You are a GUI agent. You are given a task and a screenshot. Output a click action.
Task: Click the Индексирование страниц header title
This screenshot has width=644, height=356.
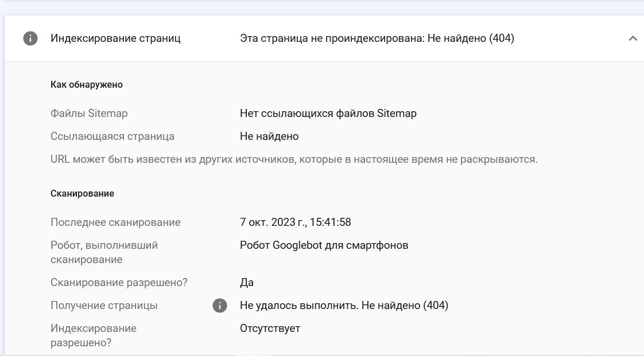pos(115,38)
